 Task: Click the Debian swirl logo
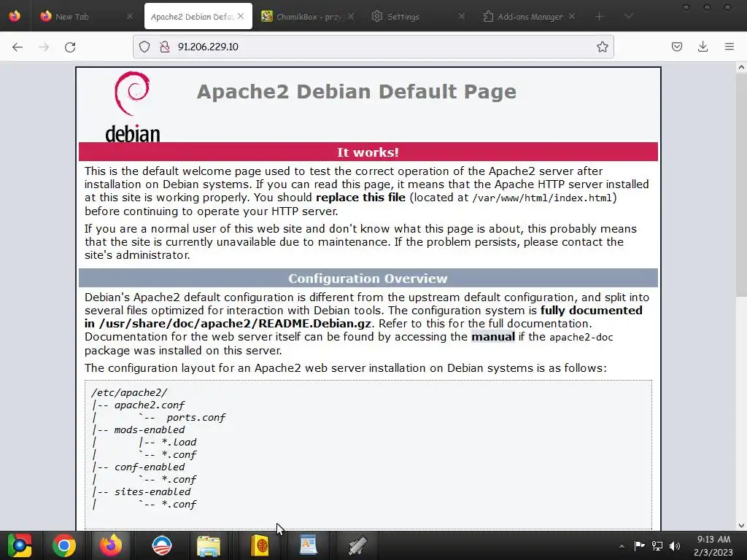(x=133, y=106)
